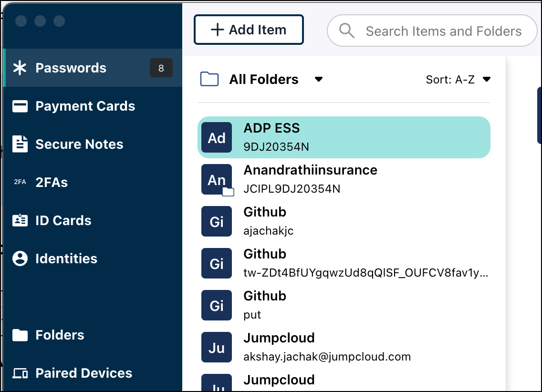Screen dimensions: 542x392
Task: Click the Anandrathiinsurance 'An' avatar icon
Action: [217, 180]
